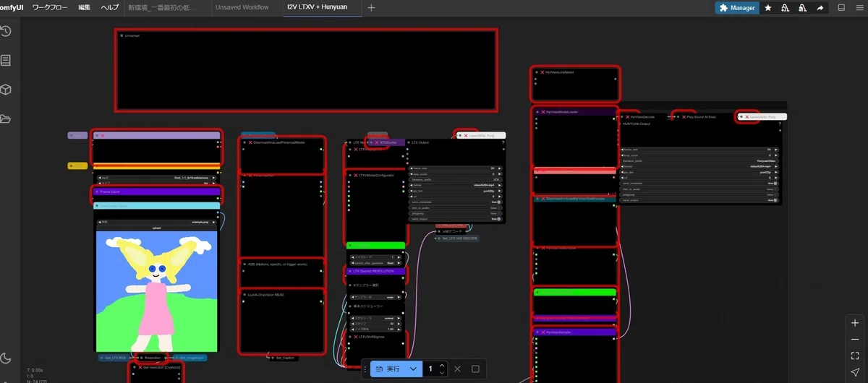Open the control_after_generate dropdown
The height and width of the screenshot is (383, 868).
[x=375, y=263]
